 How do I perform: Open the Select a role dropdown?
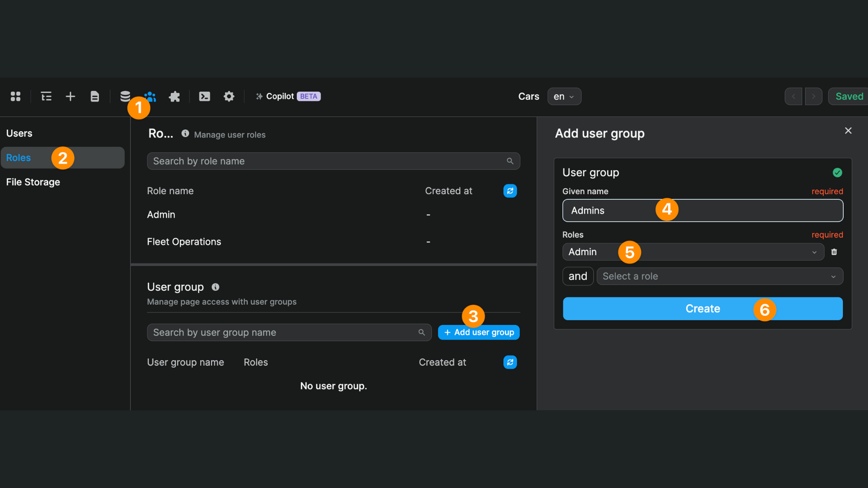coord(719,276)
